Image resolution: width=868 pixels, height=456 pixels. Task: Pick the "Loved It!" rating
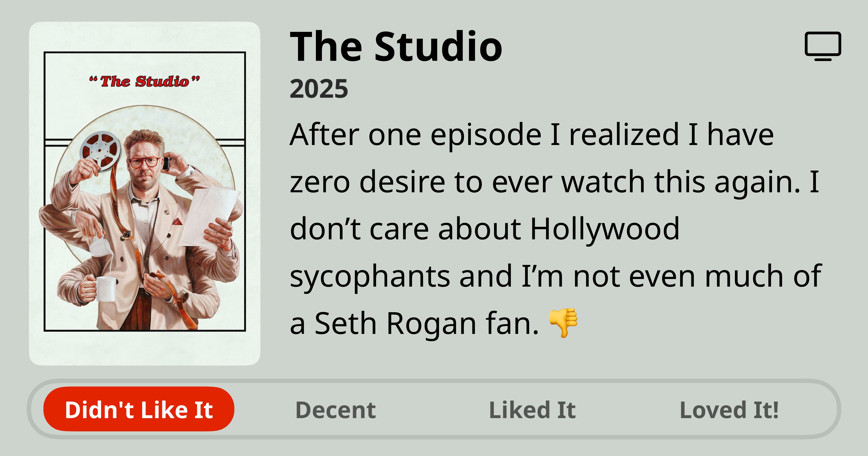tap(729, 410)
